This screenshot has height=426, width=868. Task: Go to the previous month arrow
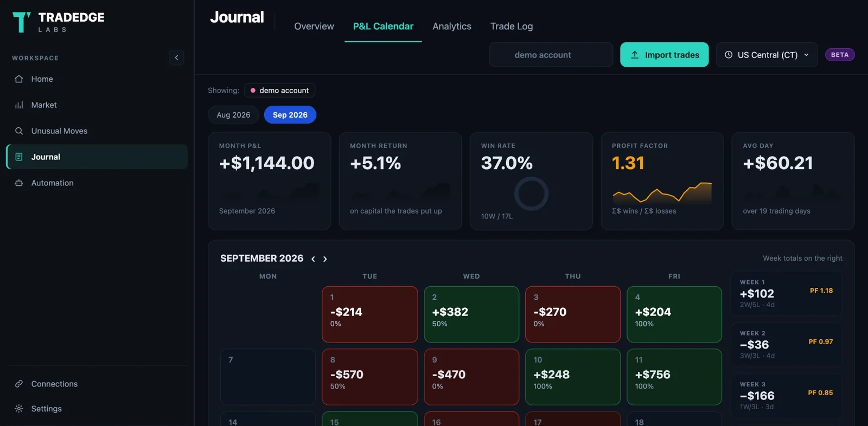[x=313, y=259]
